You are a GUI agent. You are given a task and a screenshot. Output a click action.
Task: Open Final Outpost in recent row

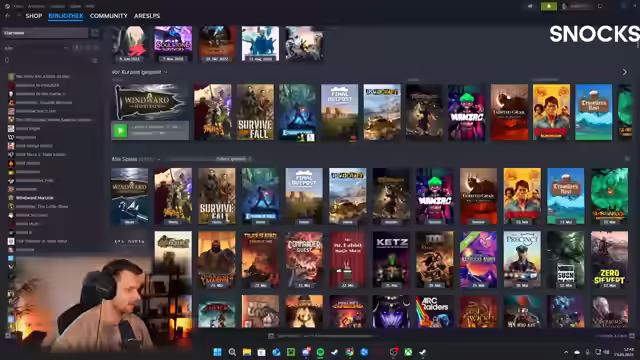click(x=340, y=112)
